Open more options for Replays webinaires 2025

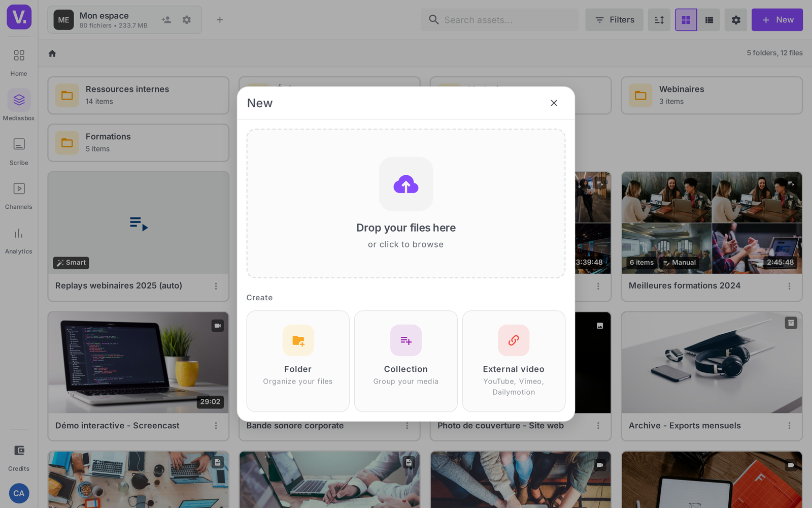(x=216, y=286)
